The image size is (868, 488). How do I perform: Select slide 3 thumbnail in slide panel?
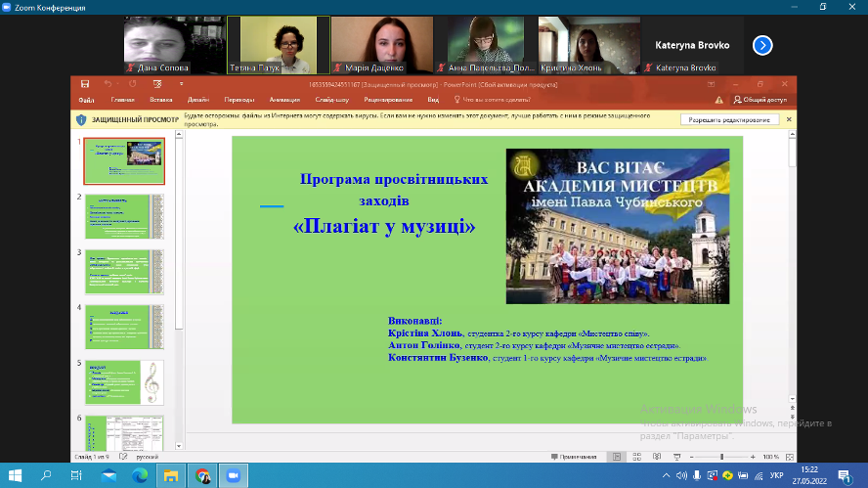124,272
